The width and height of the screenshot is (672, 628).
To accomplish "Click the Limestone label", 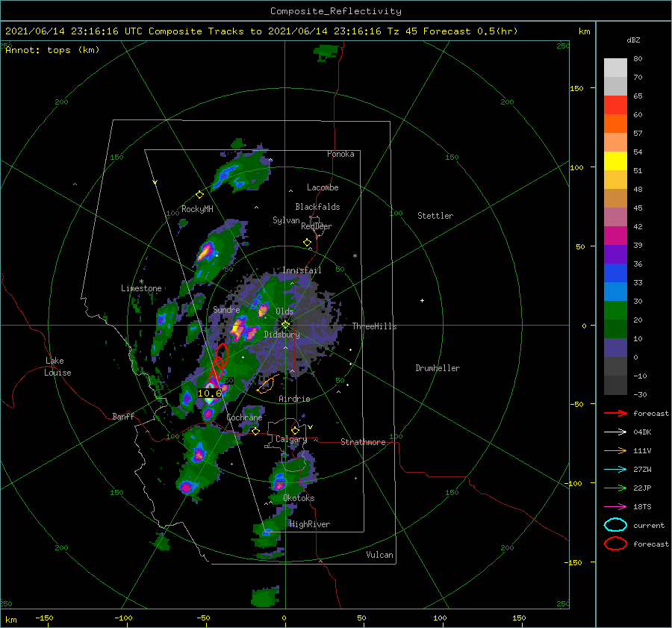I will pyautogui.click(x=141, y=288).
